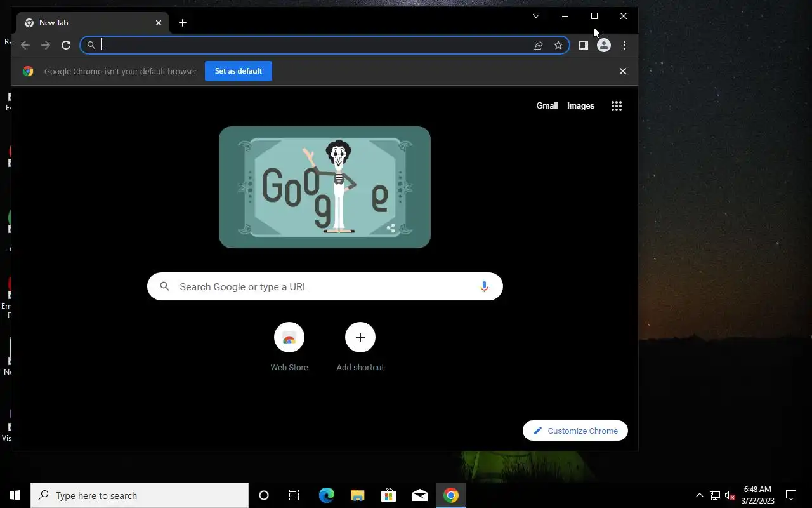Open the Chrome profile avatar menu
This screenshot has width=812, height=508.
[x=604, y=45]
